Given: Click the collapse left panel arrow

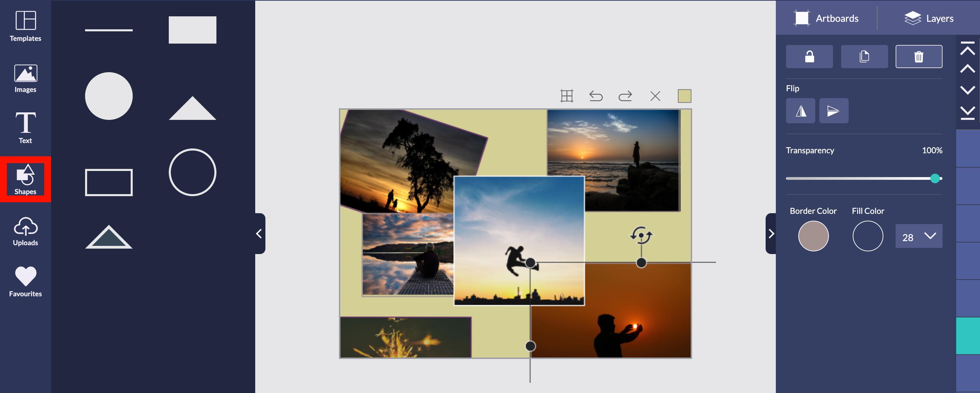Looking at the screenshot, I should [259, 233].
